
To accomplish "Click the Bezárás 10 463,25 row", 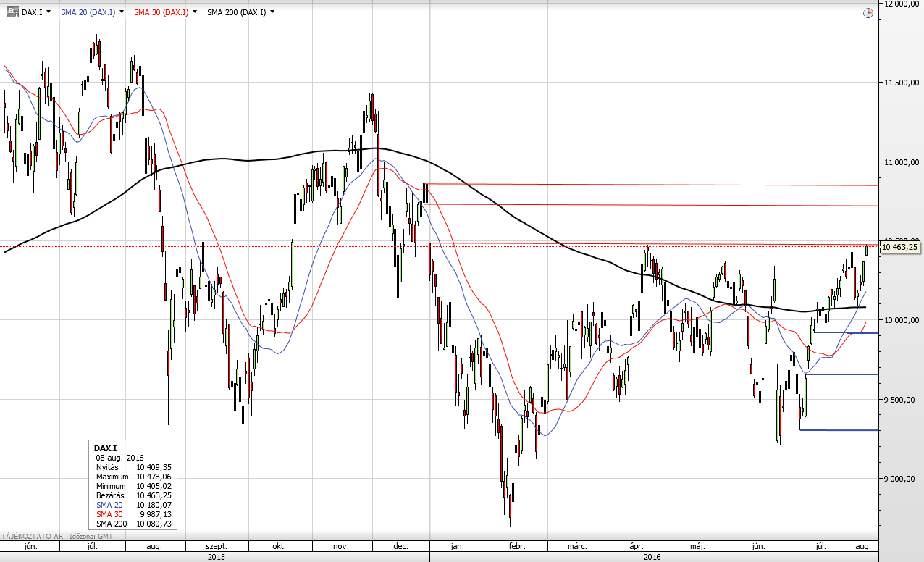I will 133,496.
